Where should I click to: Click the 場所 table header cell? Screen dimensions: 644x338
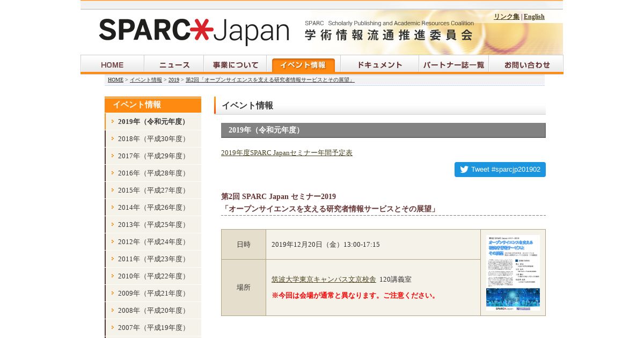pos(244,288)
